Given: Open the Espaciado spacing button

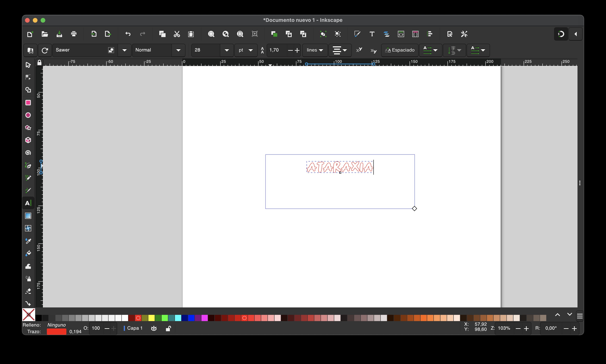Looking at the screenshot, I should coord(400,50).
